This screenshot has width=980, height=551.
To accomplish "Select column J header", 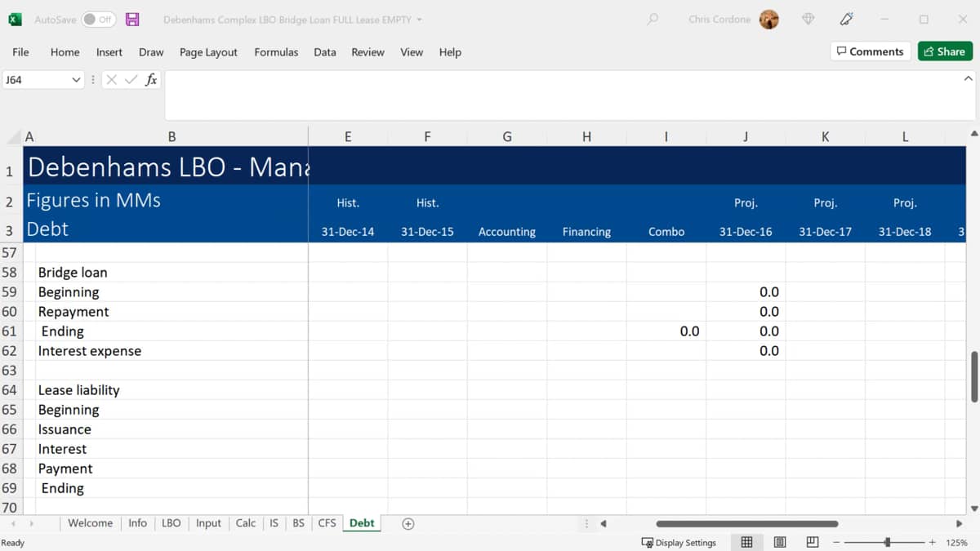I will click(746, 137).
